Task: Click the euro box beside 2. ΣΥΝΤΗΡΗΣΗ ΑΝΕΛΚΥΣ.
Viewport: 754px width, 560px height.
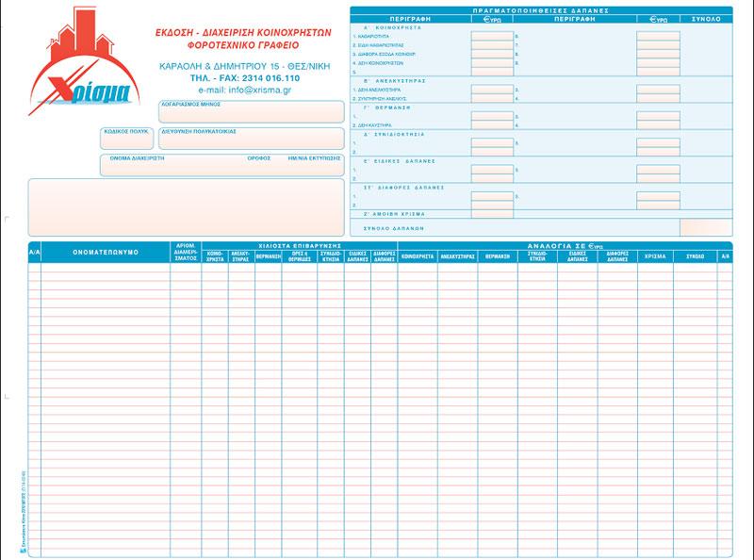Action: (x=492, y=98)
